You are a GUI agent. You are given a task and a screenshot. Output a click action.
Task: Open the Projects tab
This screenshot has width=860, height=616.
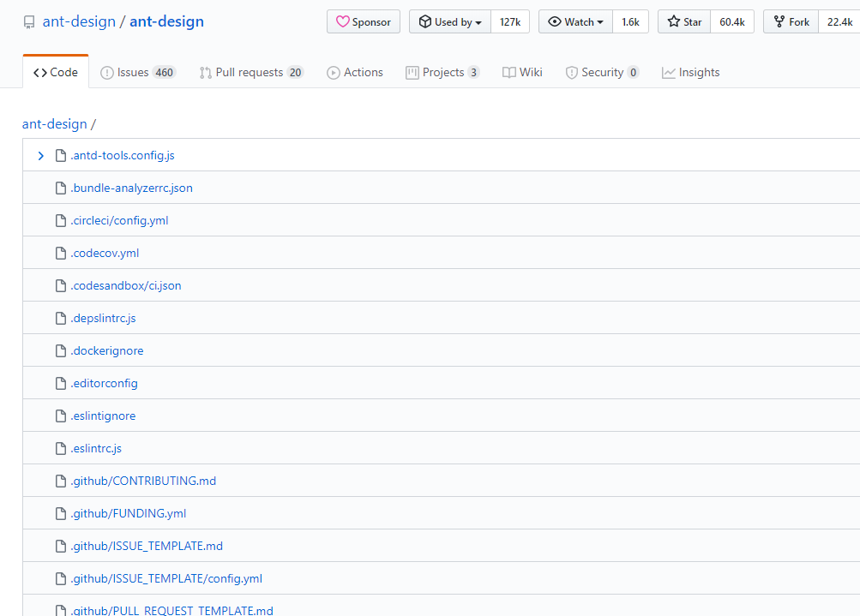(x=443, y=72)
